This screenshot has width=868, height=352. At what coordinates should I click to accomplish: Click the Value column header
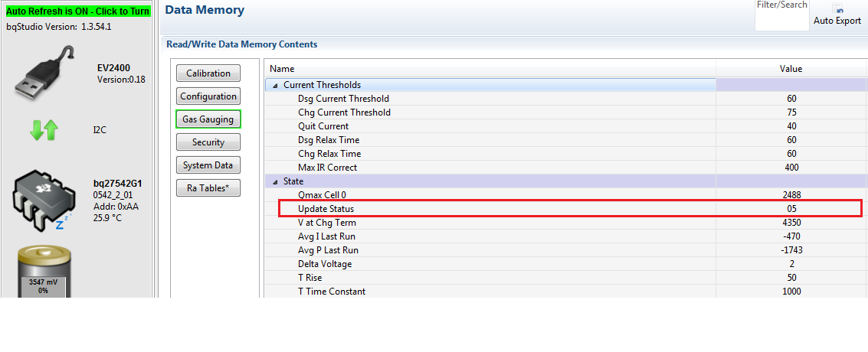(791, 69)
